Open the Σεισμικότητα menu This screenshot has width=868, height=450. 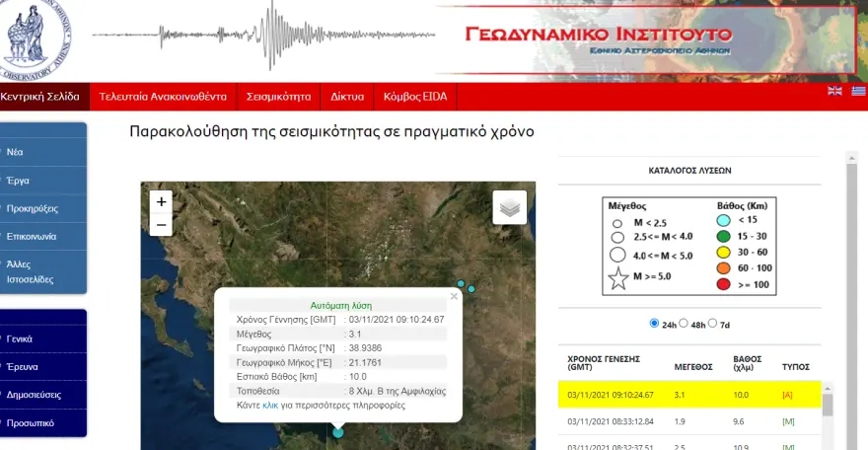pyautogui.click(x=278, y=97)
